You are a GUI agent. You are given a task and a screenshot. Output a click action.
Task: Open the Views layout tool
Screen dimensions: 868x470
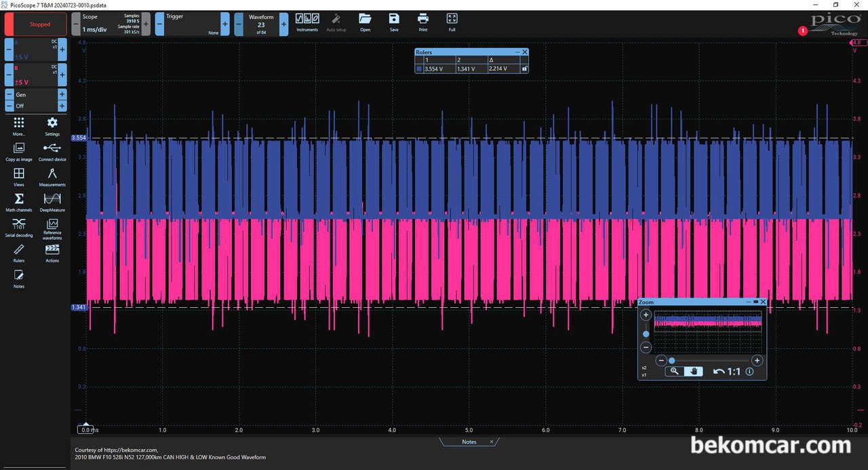[19, 176]
